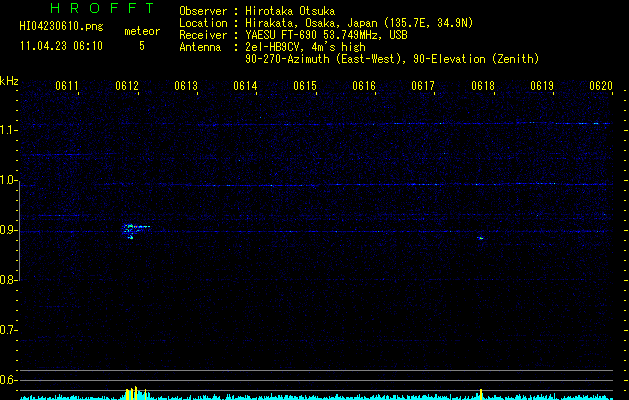The image size is (629, 400).
Task: Click the 90-270-Azimuth elevation line
Action: tap(392, 59)
